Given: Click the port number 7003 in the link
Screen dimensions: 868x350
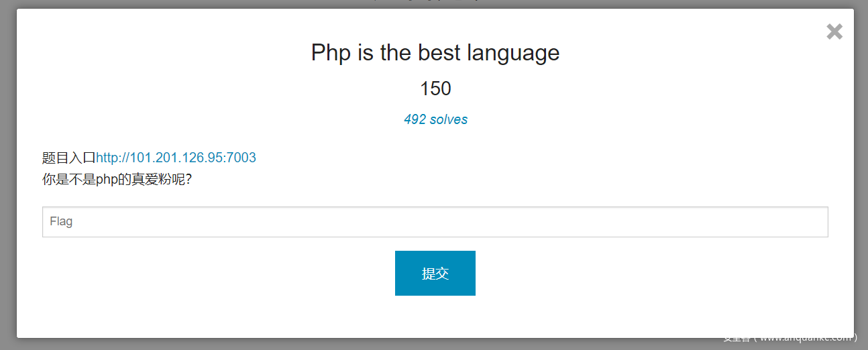Looking at the screenshot, I should 241,158.
